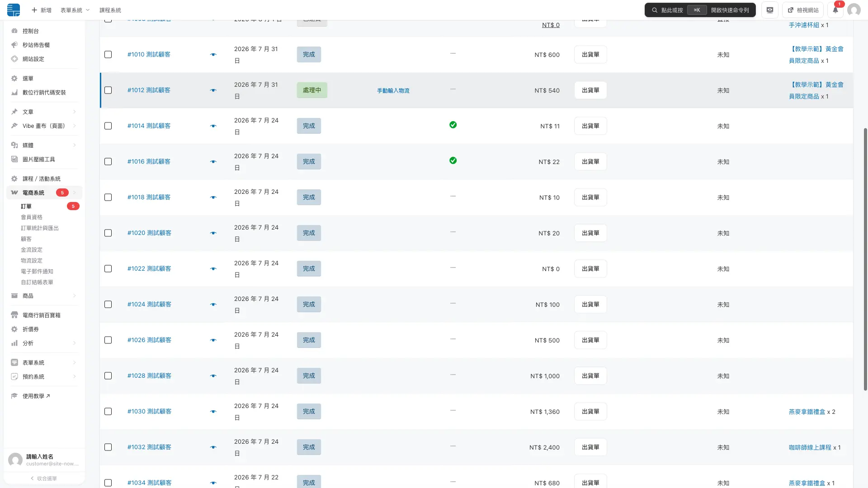
Task: Go to 訂單統計與匯出
Action: tap(40, 228)
